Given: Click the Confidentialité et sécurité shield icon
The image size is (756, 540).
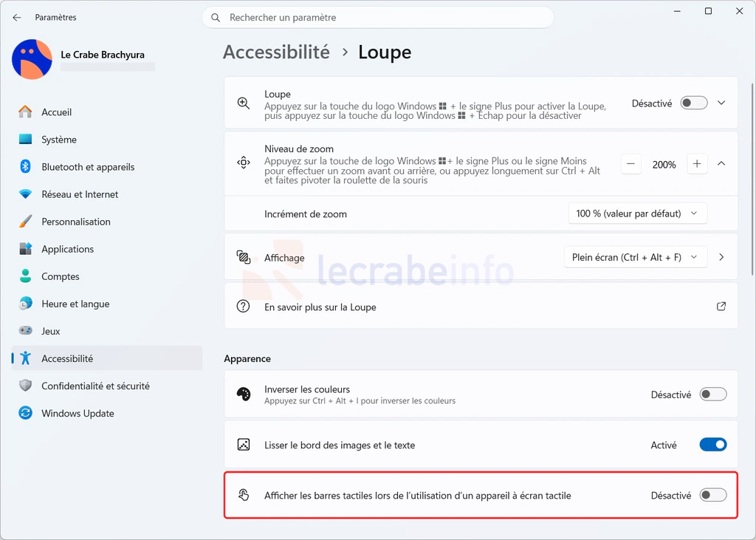Looking at the screenshot, I should coord(25,386).
